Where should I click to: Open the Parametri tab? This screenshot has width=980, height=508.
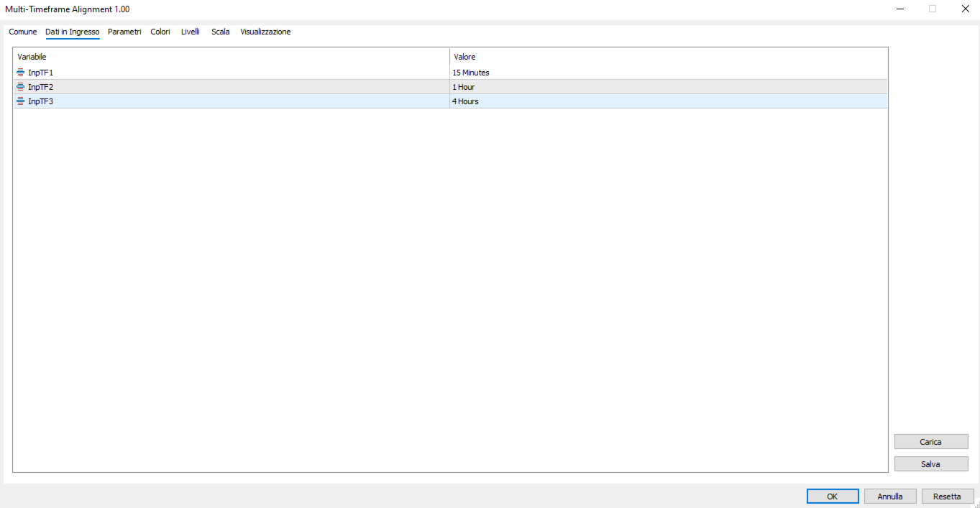pos(124,32)
